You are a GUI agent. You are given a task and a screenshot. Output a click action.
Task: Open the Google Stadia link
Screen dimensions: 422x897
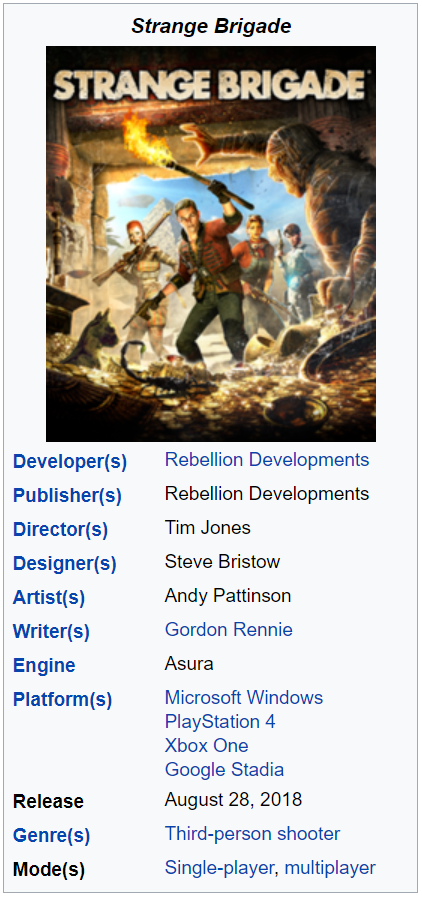coord(224,770)
